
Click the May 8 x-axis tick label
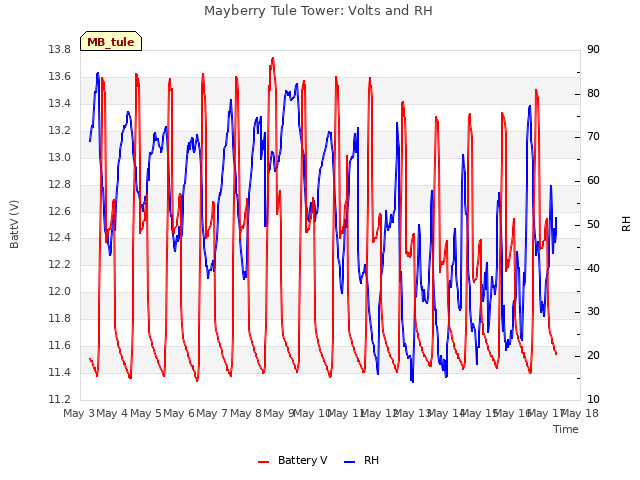tap(246, 413)
